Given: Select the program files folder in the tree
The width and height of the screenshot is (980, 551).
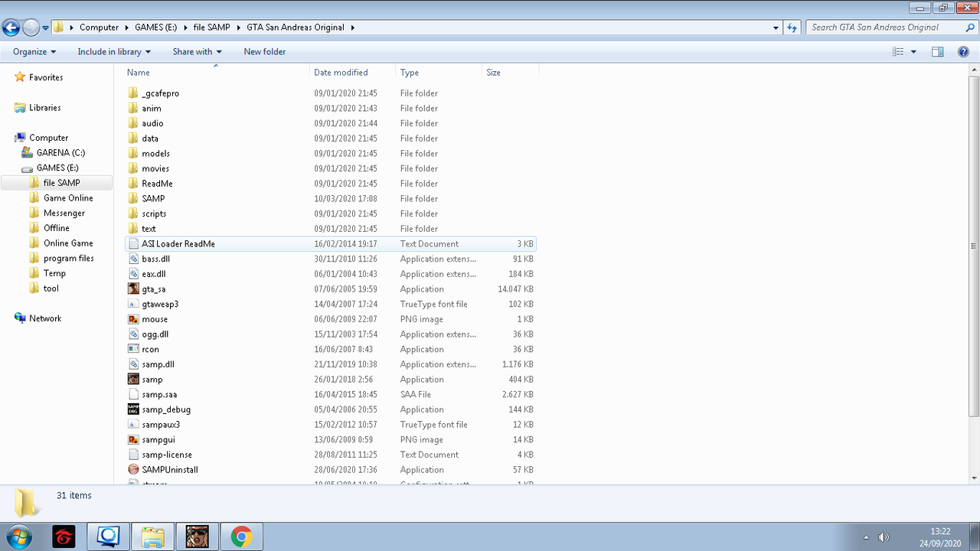Looking at the screenshot, I should (69, 259).
